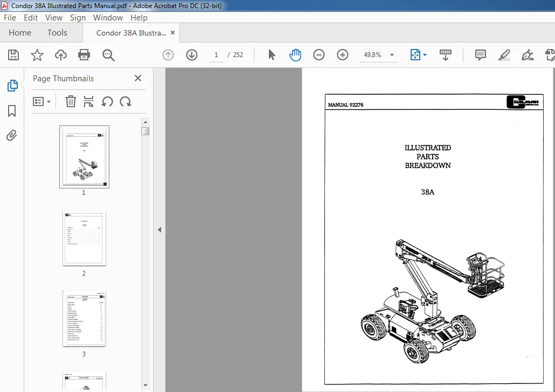Open the File menu

[10, 18]
